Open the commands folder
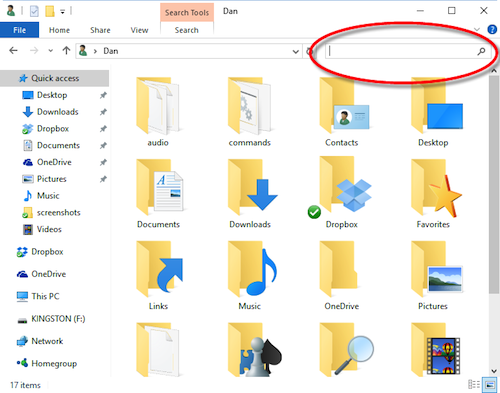The height and width of the screenshot is (393, 500). tap(250, 112)
